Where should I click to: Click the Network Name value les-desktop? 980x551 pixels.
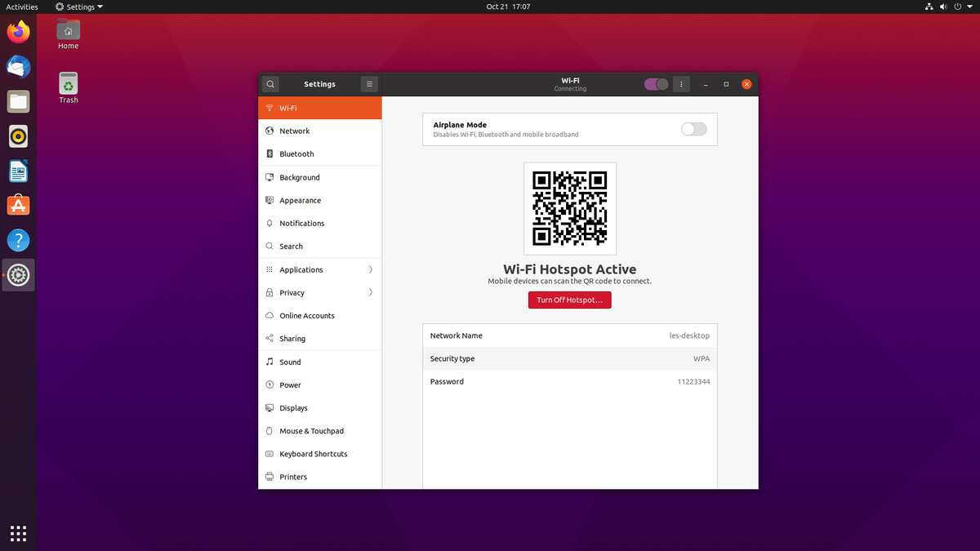pyautogui.click(x=689, y=335)
